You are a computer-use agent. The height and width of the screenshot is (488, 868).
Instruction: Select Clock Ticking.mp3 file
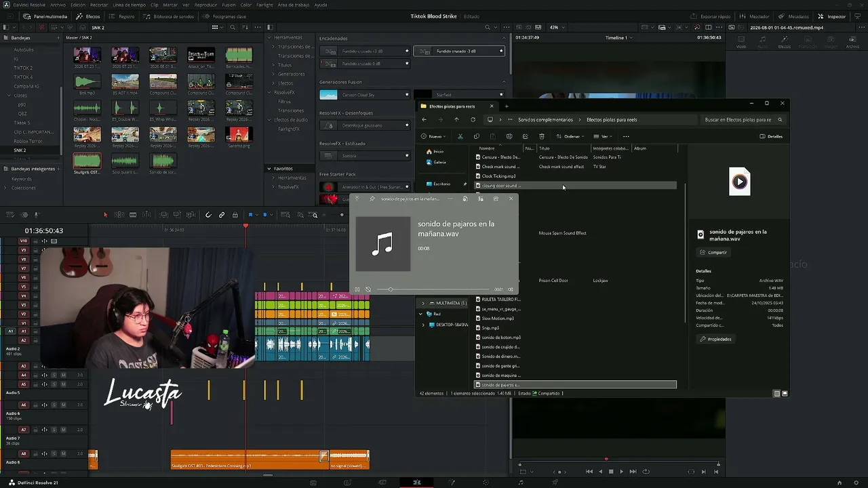click(498, 176)
